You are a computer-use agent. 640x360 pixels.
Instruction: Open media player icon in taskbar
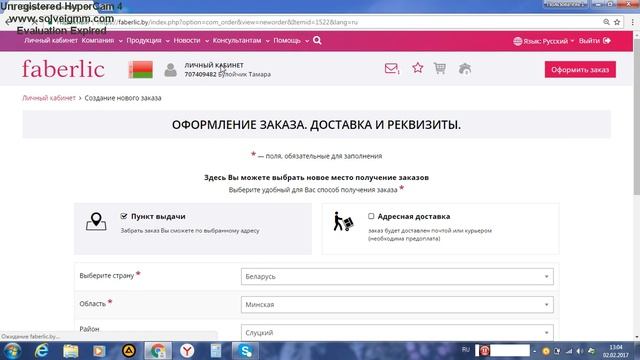point(99,351)
